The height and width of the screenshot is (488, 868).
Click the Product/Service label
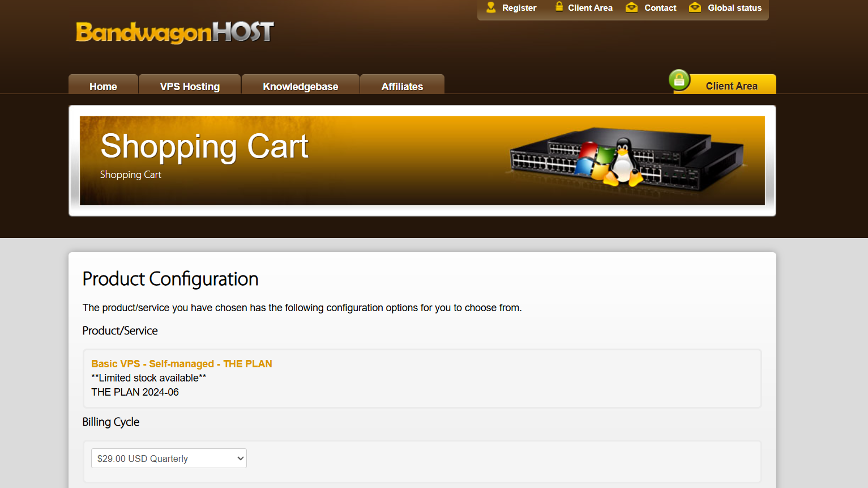coord(120,330)
